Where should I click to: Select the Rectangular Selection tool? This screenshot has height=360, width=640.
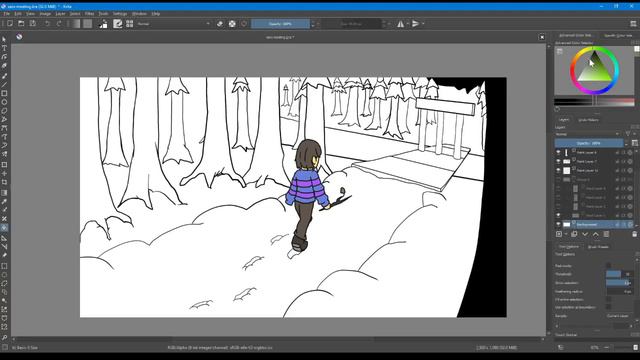(x=4, y=266)
